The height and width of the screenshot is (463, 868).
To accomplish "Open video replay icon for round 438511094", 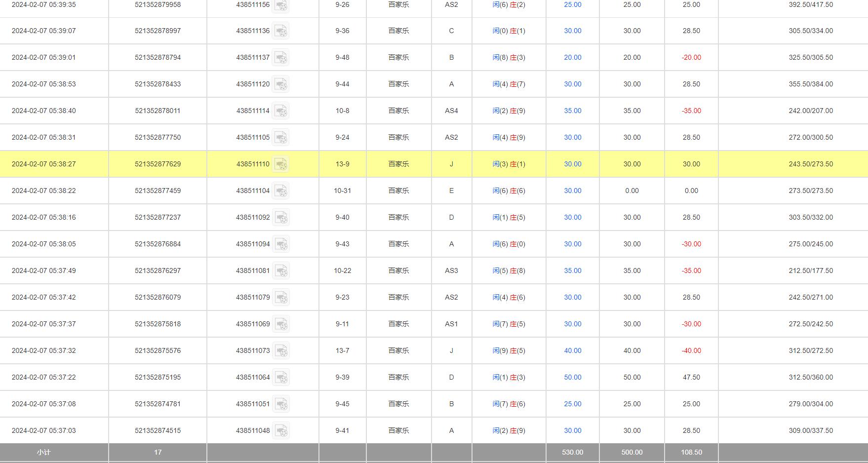I will (281, 244).
